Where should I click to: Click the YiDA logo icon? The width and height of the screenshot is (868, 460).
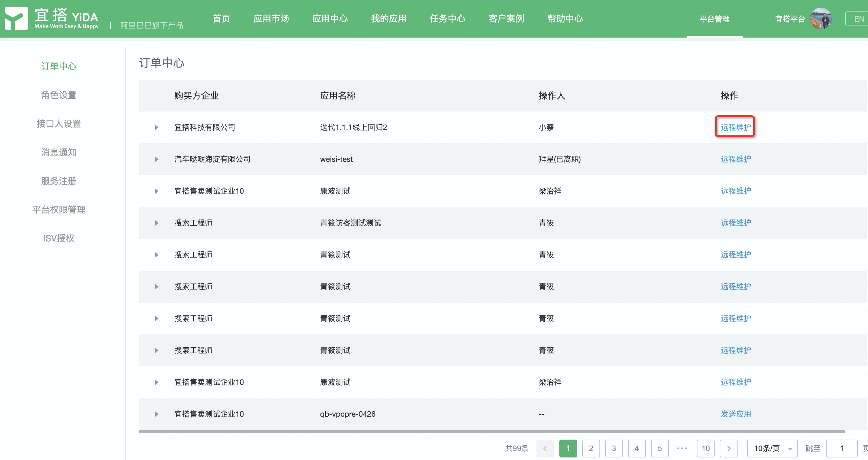pyautogui.click(x=16, y=18)
